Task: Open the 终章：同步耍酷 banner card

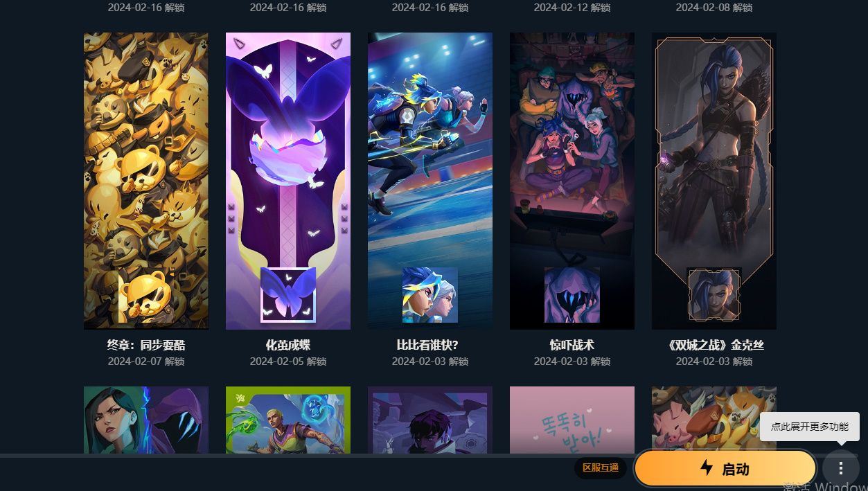Action: [x=146, y=181]
